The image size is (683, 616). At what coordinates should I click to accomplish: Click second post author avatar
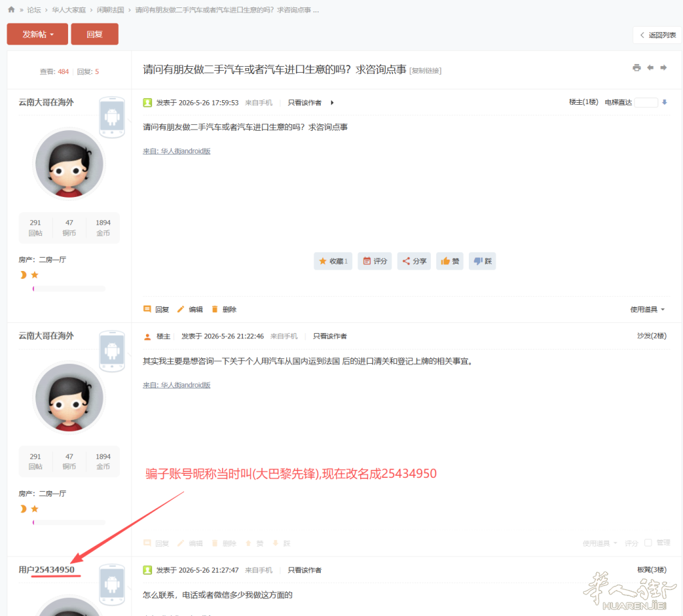coord(69,398)
